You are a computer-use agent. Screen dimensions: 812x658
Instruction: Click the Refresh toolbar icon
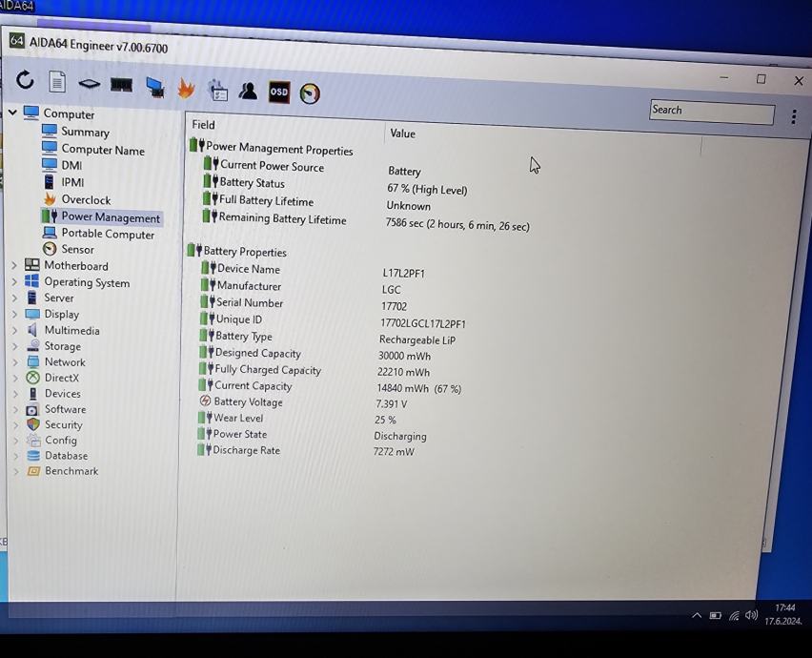tap(25, 80)
